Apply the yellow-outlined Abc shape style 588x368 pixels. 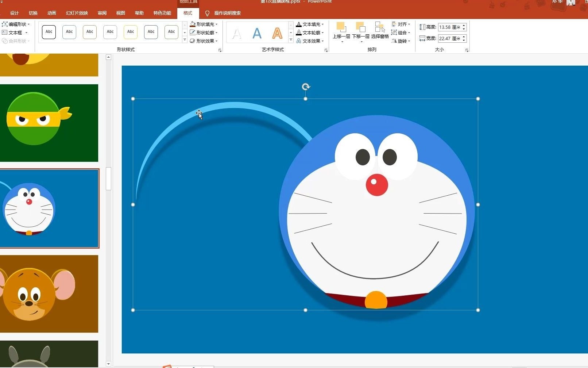(x=131, y=32)
